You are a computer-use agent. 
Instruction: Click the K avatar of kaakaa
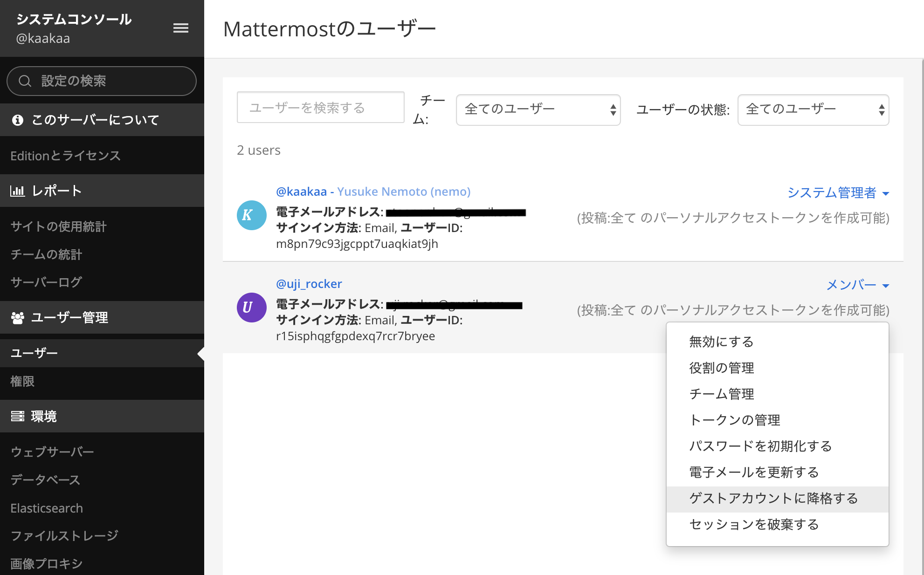pyautogui.click(x=252, y=215)
